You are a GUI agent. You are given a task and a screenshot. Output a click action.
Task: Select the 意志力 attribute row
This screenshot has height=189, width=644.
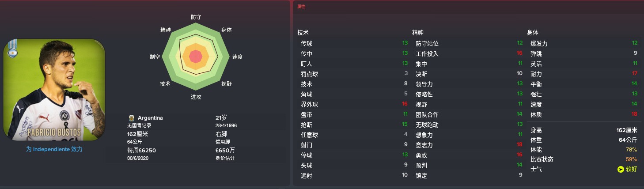click(x=469, y=145)
